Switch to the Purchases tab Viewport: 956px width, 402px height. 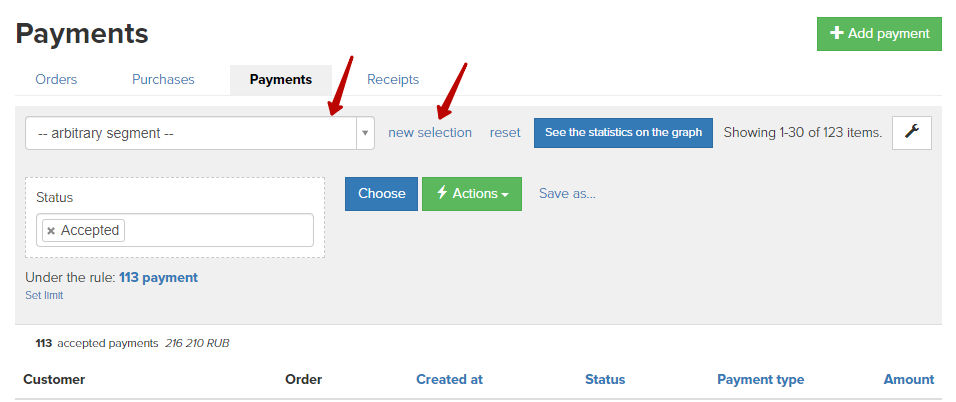163,79
